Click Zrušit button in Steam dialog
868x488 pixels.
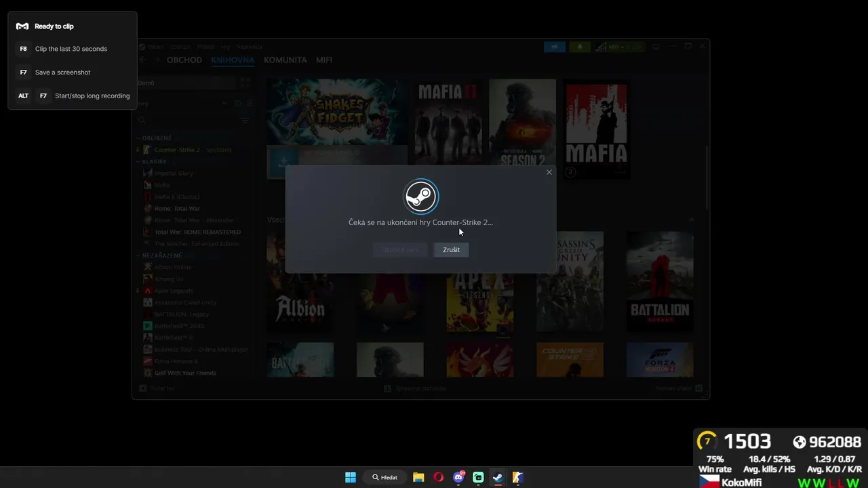[451, 250]
